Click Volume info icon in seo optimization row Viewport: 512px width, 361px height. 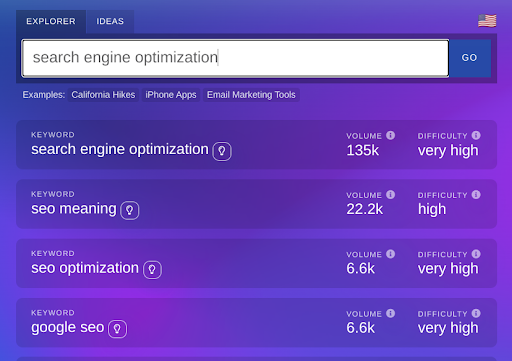coord(391,254)
